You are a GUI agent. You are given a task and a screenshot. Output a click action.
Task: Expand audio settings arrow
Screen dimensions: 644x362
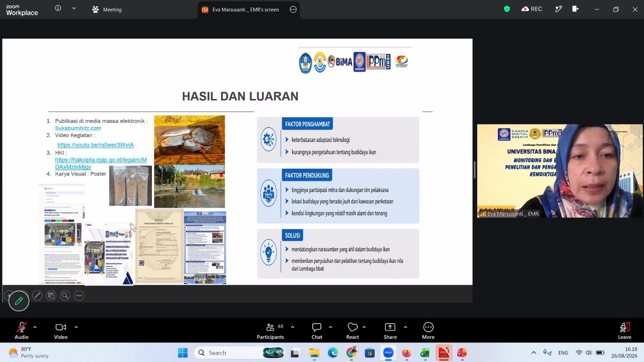tap(35, 327)
